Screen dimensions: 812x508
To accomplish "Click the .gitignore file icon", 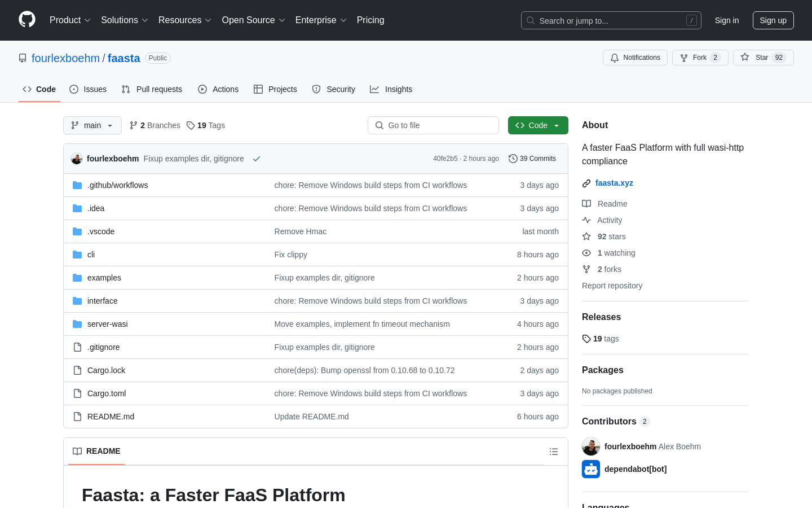I will coord(77,347).
